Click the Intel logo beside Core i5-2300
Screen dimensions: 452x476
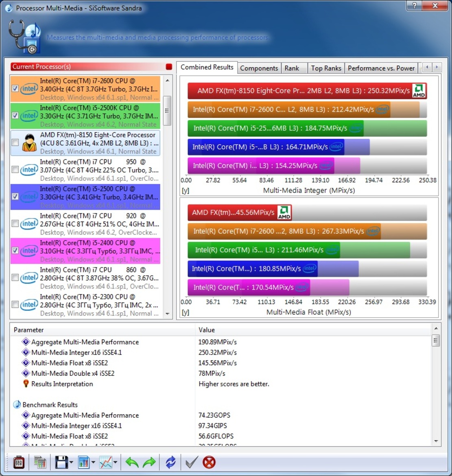(29, 305)
